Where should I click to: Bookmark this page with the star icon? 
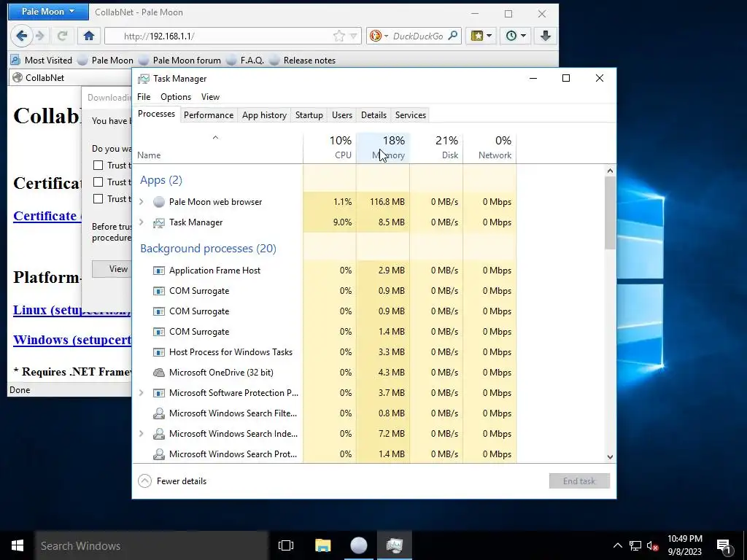pyautogui.click(x=338, y=36)
